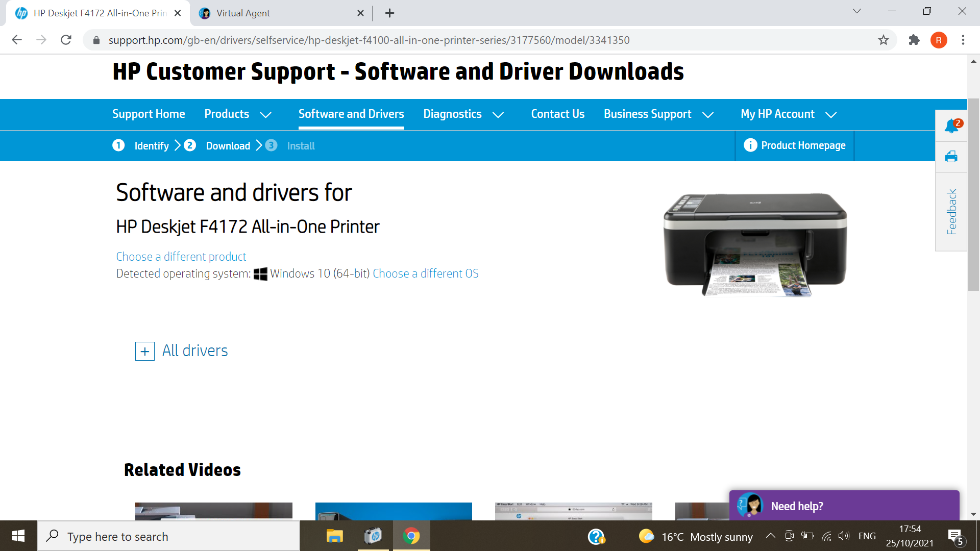Open the Chrome profile avatar R
The height and width of the screenshot is (551, 980).
939,40
